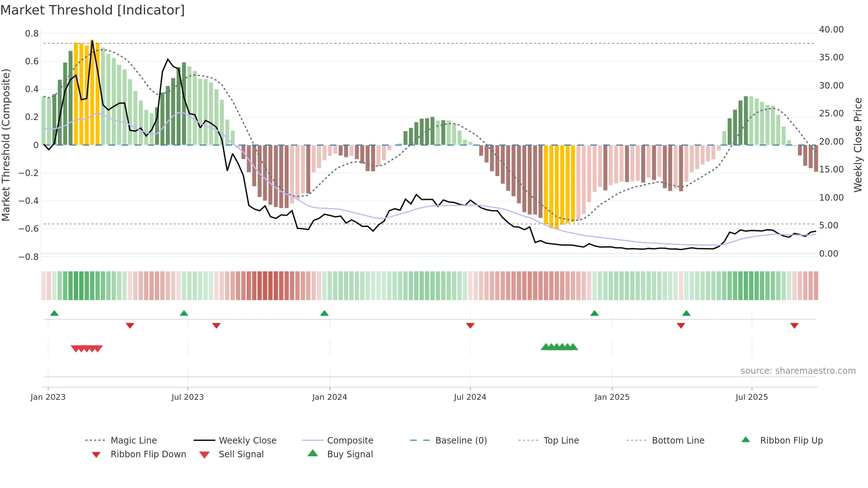Image resolution: width=868 pixels, height=488 pixels.
Task: Click the first green buy signal marker in late 2024
Action: (x=545, y=347)
